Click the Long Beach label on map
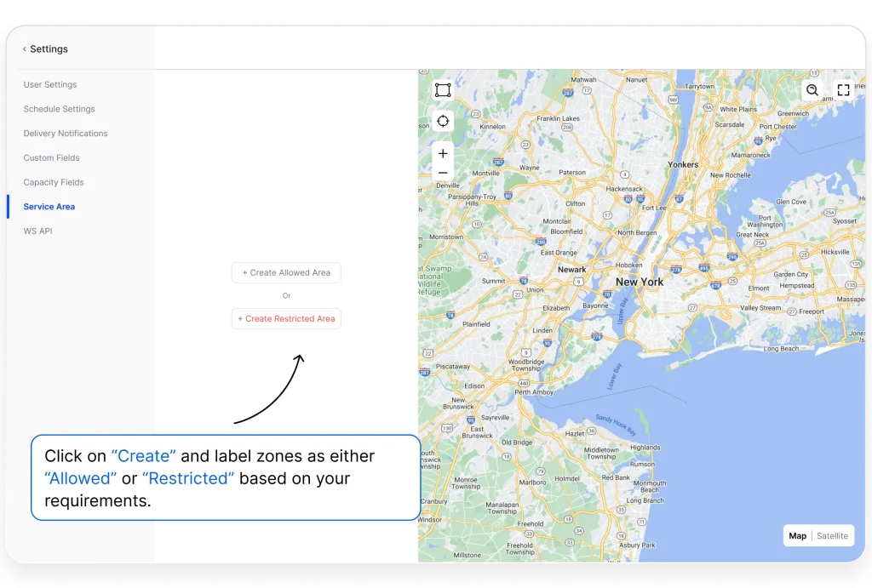Screen dimensions: 872x588 781,349
